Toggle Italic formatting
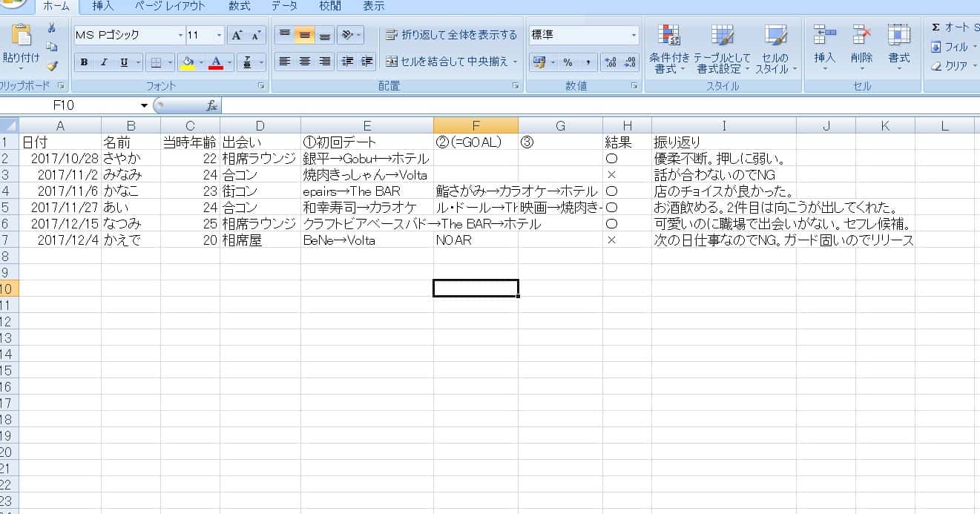This screenshot has width=980, height=514. [103, 62]
